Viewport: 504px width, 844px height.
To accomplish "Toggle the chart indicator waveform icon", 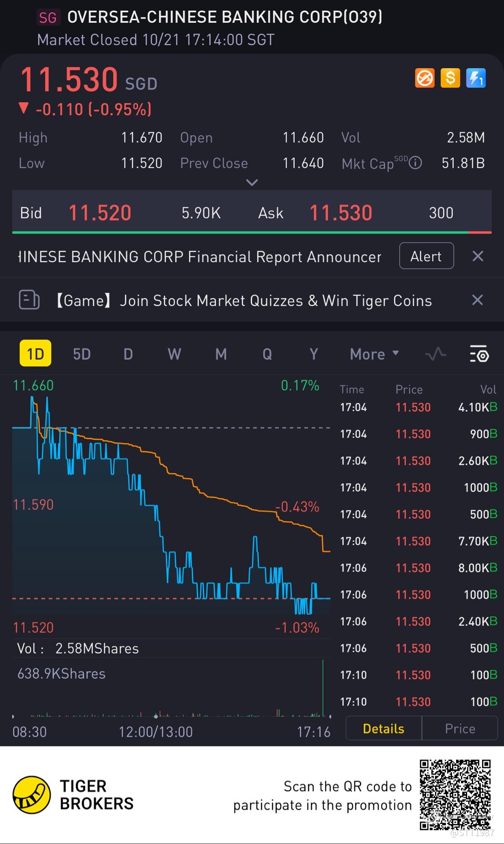I will click(435, 354).
